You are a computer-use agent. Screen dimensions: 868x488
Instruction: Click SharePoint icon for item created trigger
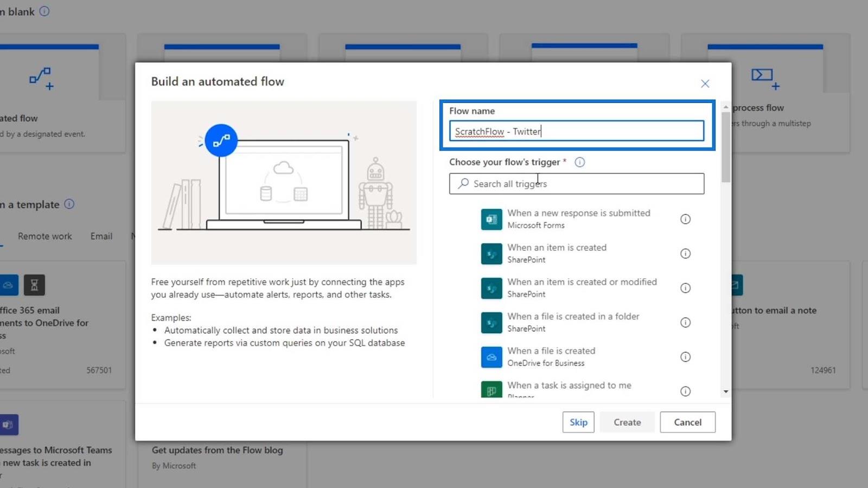click(x=492, y=254)
